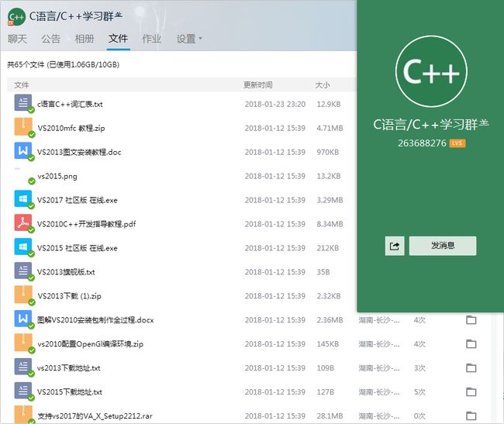This screenshot has width=504, height=424.
Task: Click Word icon of VS2013图文安装教程.doc
Action: (23, 150)
